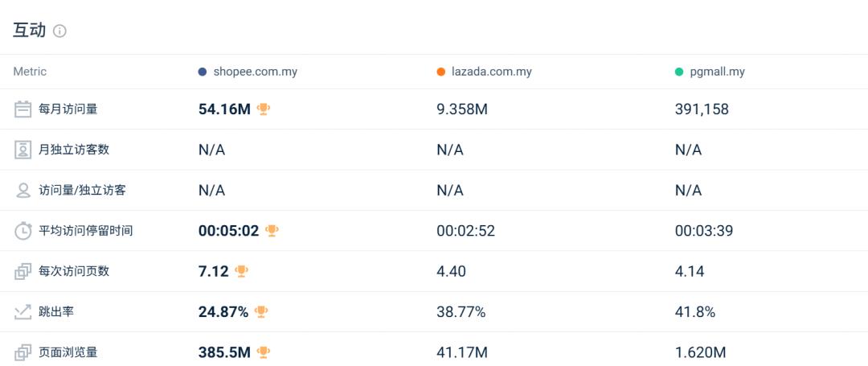Open the pgmall.my column header
Screen dimensions: 868x366
coord(718,72)
